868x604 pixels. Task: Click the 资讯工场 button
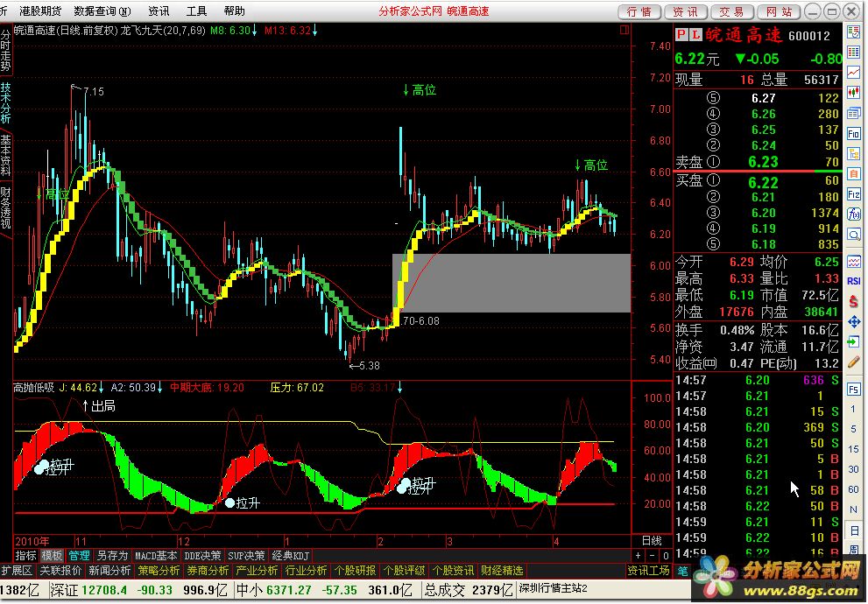tap(649, 570)
